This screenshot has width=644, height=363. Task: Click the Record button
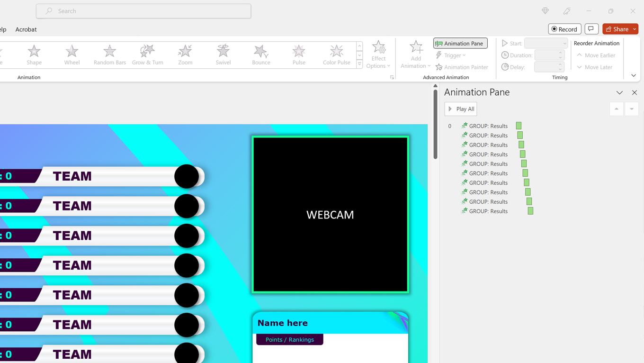(x=564, y=29)
